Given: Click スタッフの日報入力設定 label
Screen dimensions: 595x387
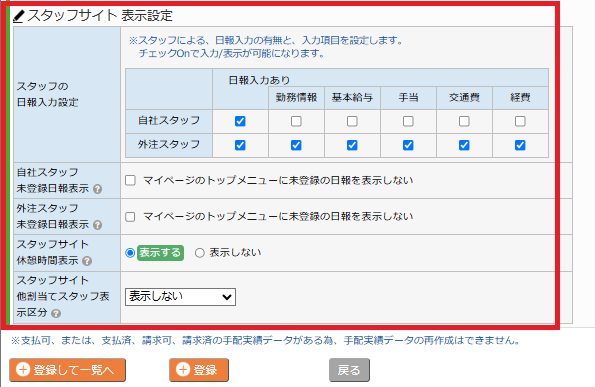Looking at the screenshot, I should (x=47, y=94).
